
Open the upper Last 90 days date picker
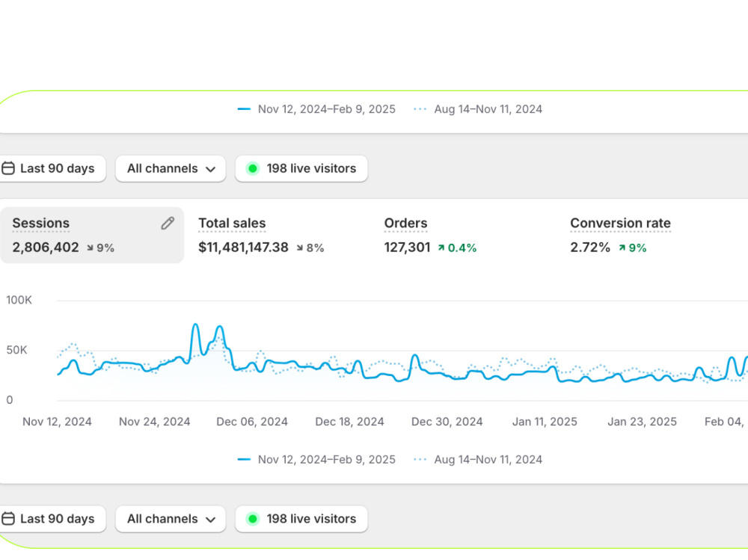52,168
